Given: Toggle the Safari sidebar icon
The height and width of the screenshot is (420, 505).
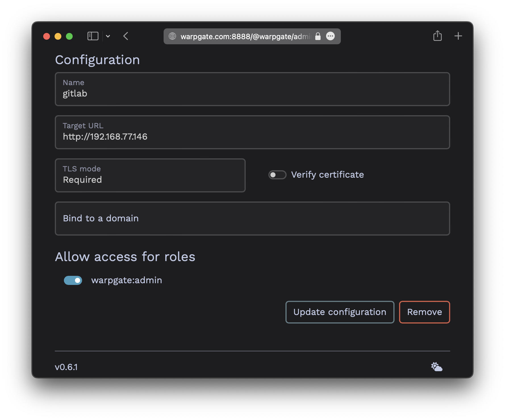Looking at the screenshot, I should pos(93,36).
